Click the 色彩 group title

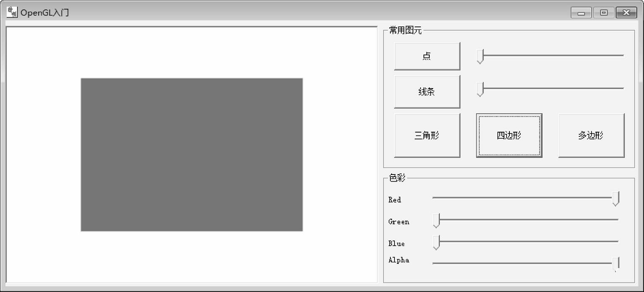click(x=397, y=178)
